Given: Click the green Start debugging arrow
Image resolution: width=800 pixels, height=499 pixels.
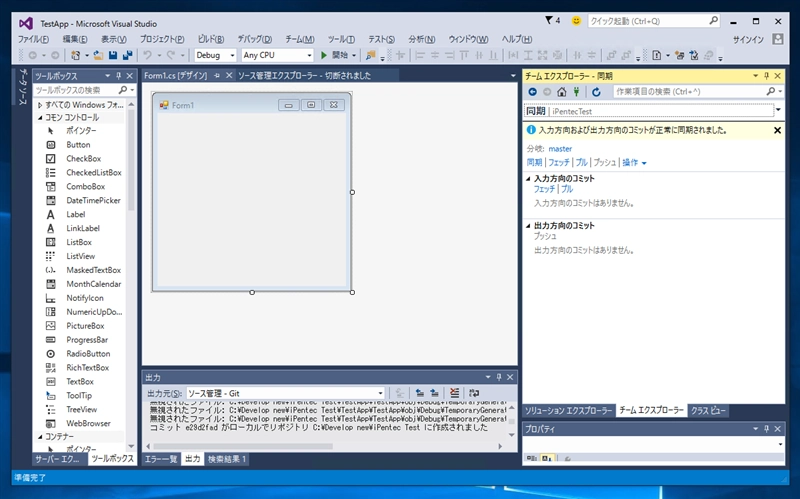Looking at the screenshot, I should pyautogui.click(x=323, y=55).
